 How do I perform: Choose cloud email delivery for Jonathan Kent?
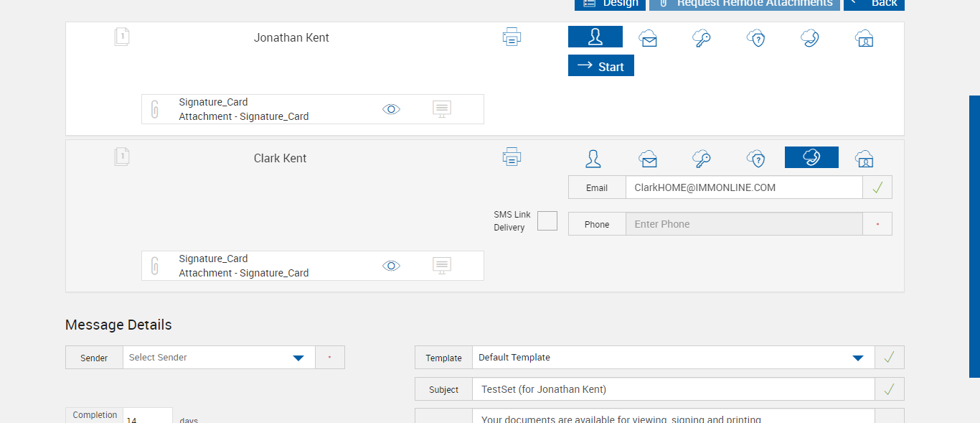649,38
